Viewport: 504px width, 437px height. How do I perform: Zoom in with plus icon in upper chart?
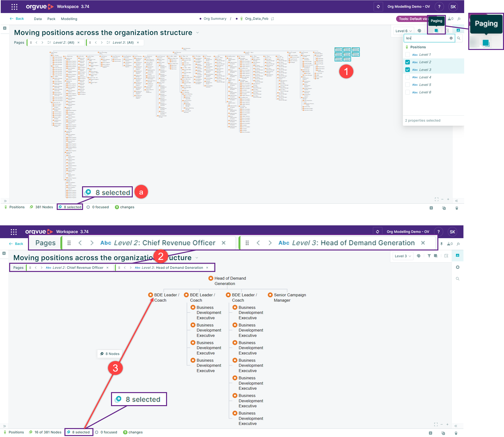point(448,199)
